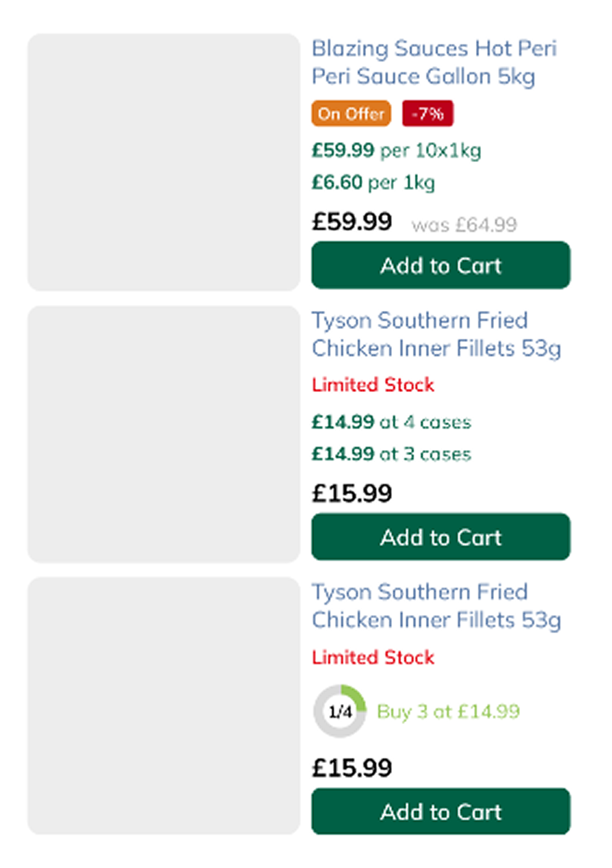This screenshot has width=612, height=868.
Task: Add Tyson Fillets with case pricing tiers to cart
Action: coord(440,537)
